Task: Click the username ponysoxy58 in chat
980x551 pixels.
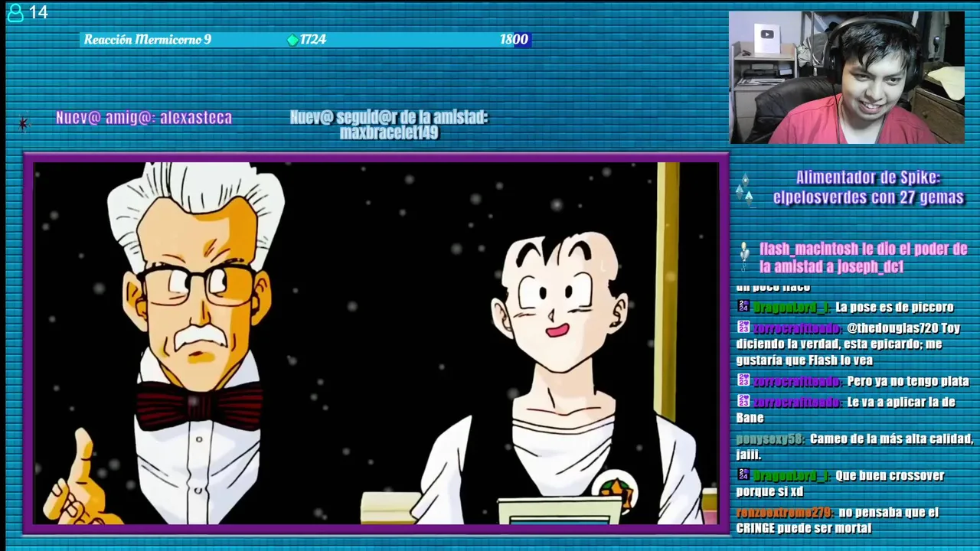Action: (x=770, y=439)
